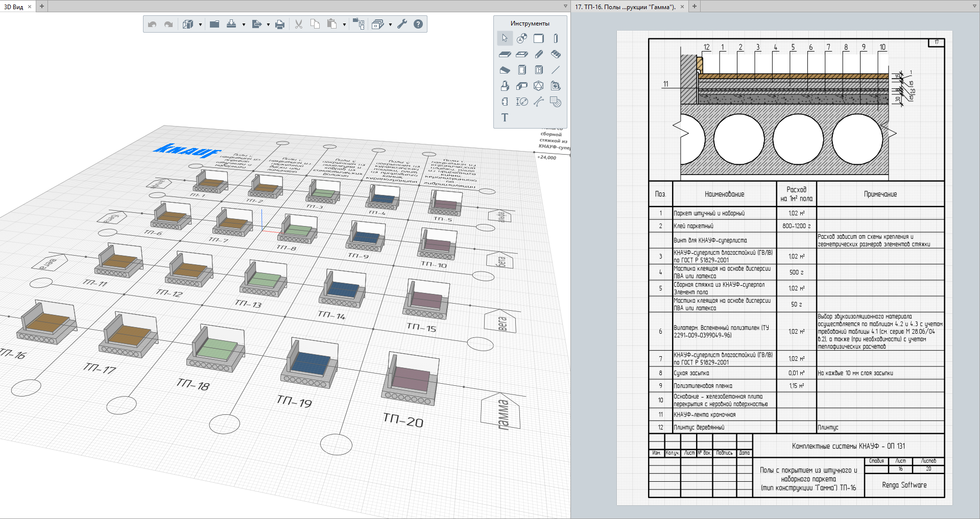This screenshot has width=980, height=519.
Task: Select the Text tool
Action: pos(505,117)
